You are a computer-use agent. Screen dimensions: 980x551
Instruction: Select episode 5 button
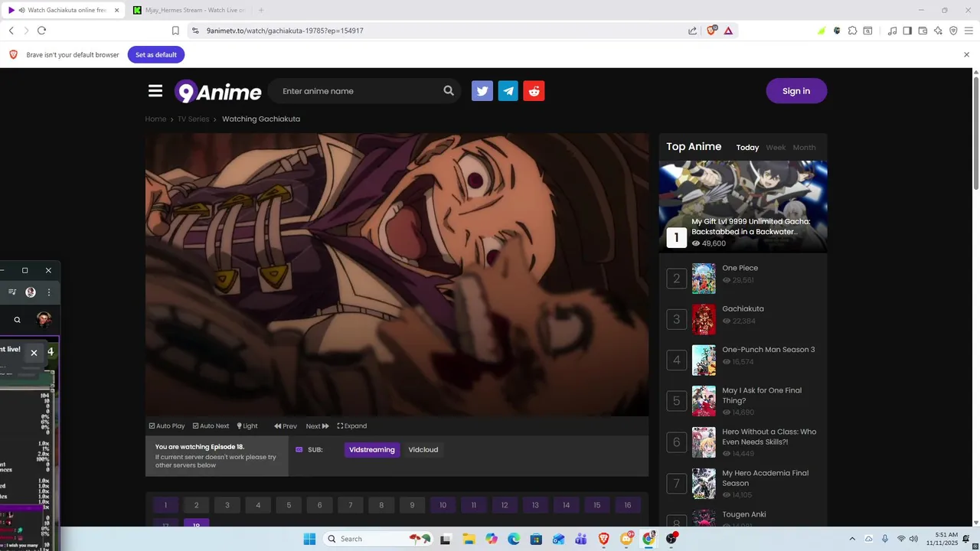coord(289,505)
